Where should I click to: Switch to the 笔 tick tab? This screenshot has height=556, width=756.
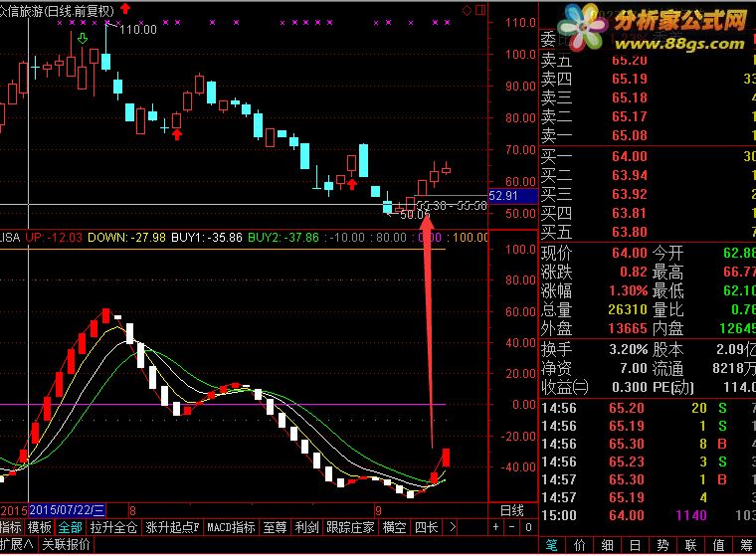[551, 545]
